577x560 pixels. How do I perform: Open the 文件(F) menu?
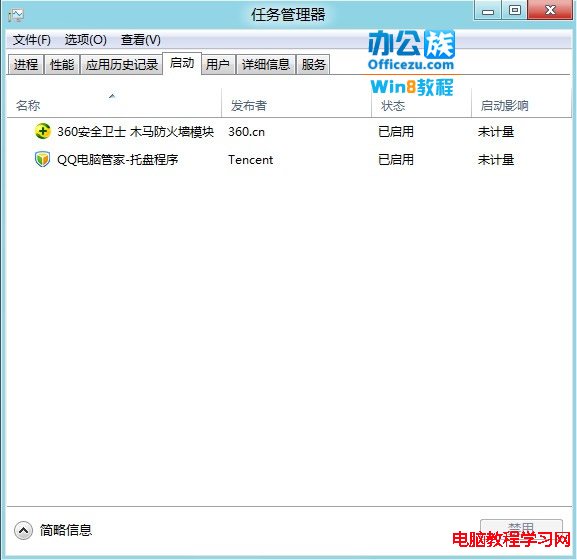coord(32,40)
